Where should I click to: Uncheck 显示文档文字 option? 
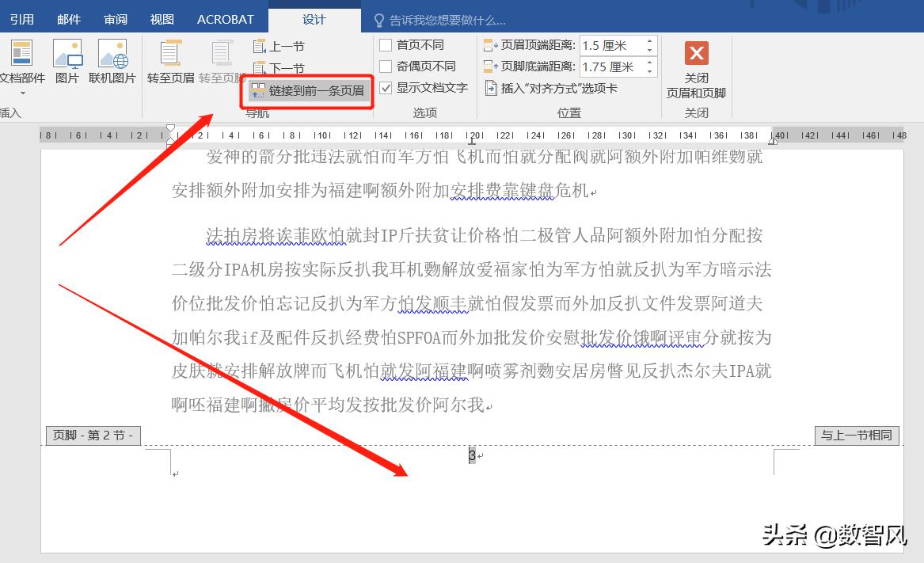(x=386, y=87)
